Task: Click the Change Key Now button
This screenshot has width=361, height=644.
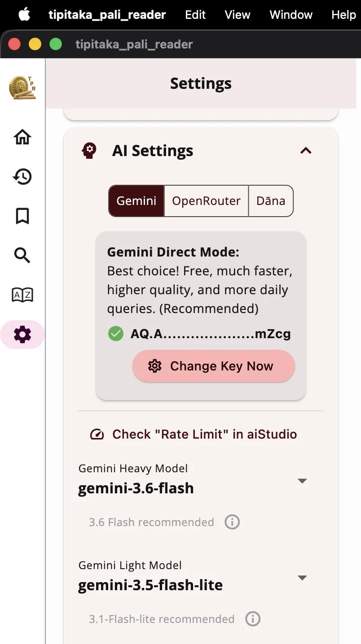Action: click(x=214, y=366)
